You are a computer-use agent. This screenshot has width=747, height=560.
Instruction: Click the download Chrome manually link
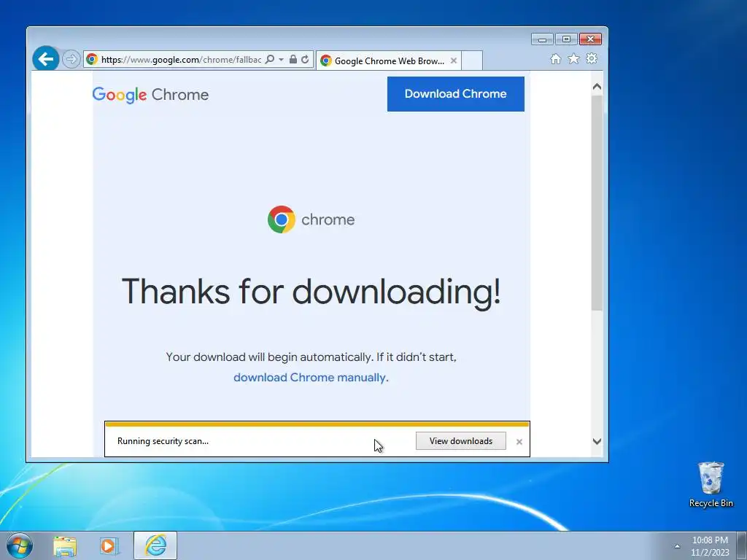[309, 378]
